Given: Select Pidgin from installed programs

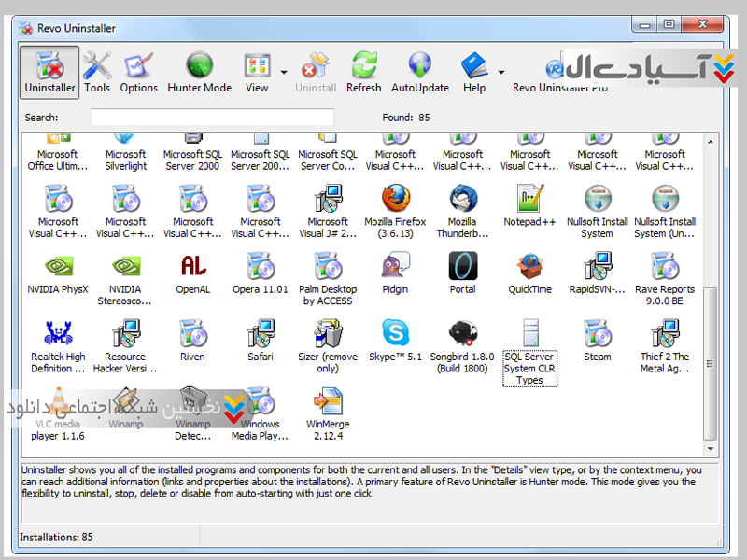Looking at the screenshot, I should point(395,275).
